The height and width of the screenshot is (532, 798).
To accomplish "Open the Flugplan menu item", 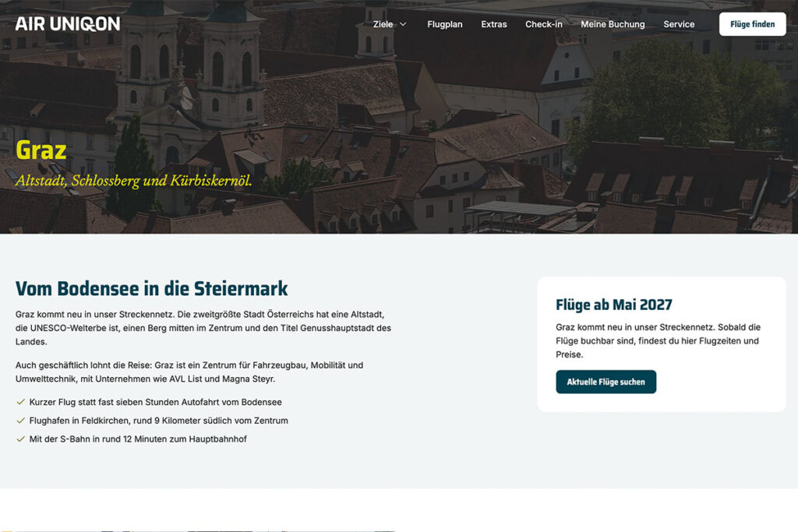I will pyautogui.click(x=445, y=24).
